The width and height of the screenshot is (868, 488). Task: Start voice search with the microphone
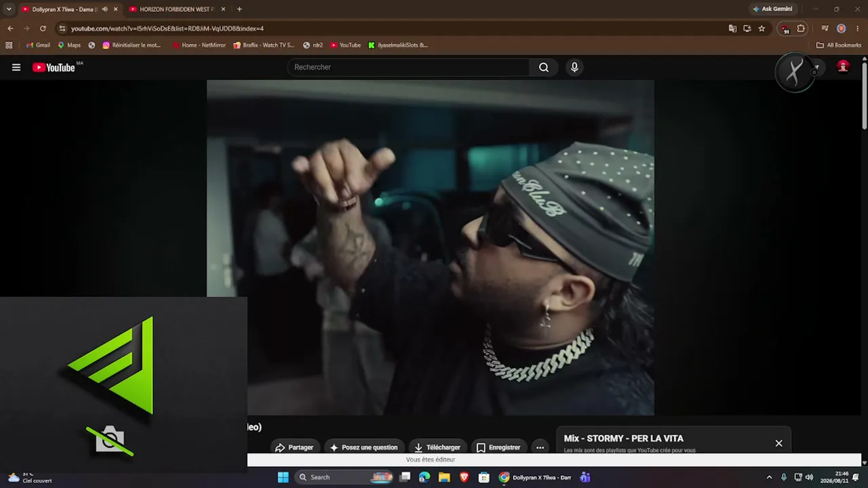[574, 67]
